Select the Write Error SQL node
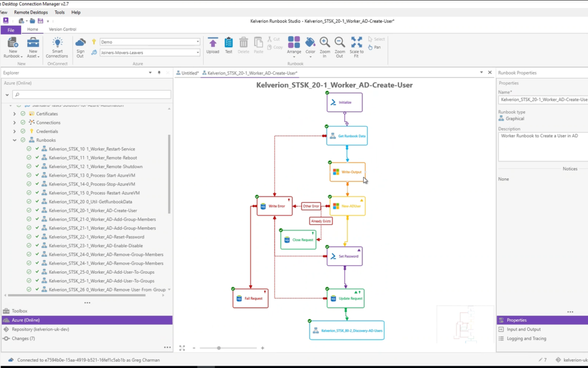 click(274, 206)
